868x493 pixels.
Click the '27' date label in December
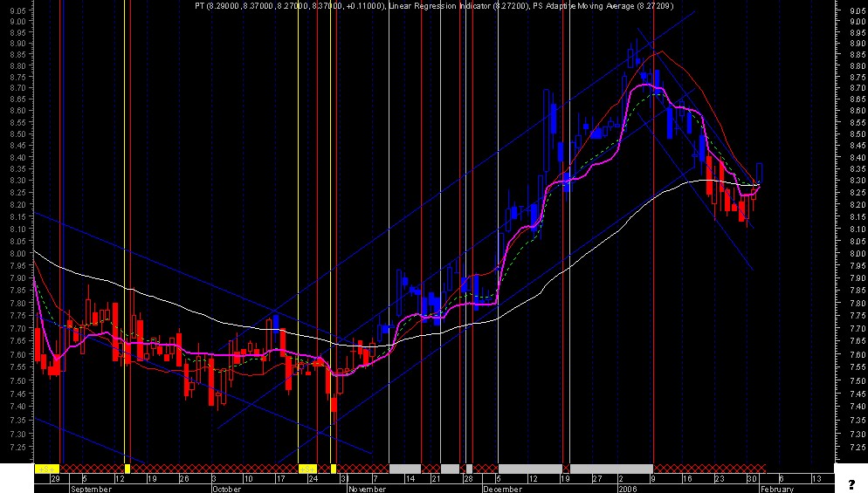596,479
